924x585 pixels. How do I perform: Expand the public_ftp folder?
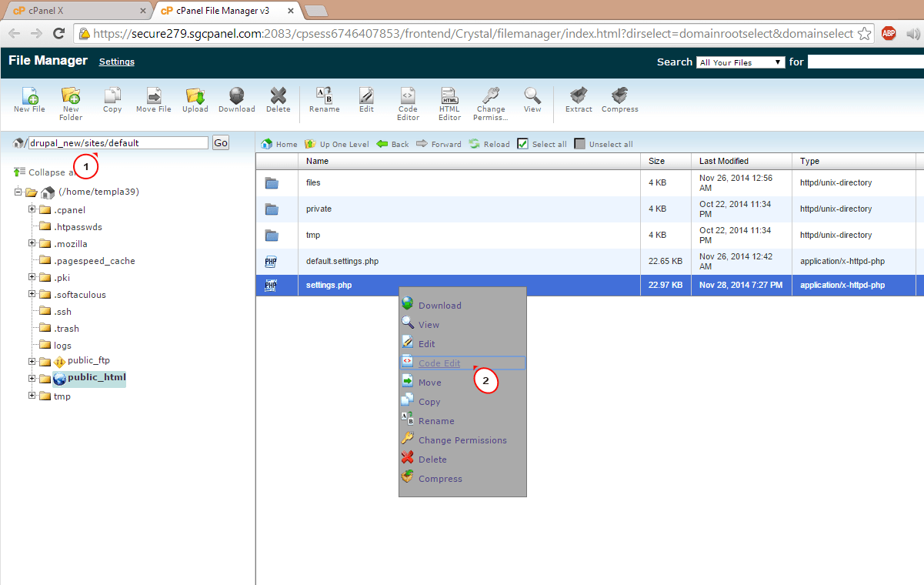(x=32, y=361)
